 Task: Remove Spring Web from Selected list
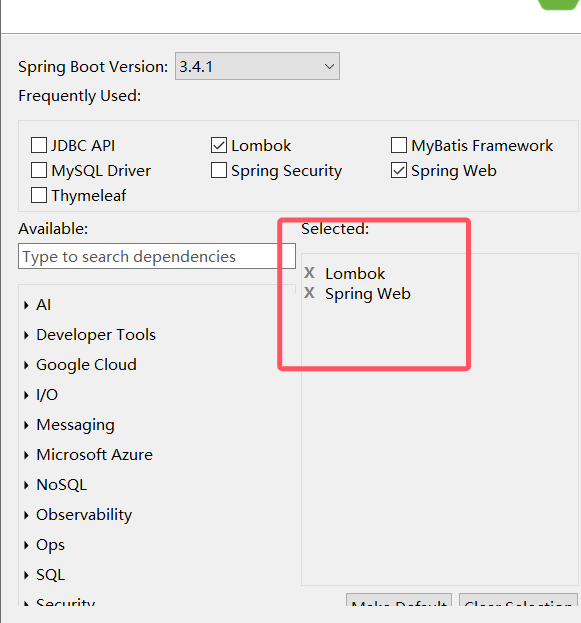pyautogui.click(x=309, y=293)
